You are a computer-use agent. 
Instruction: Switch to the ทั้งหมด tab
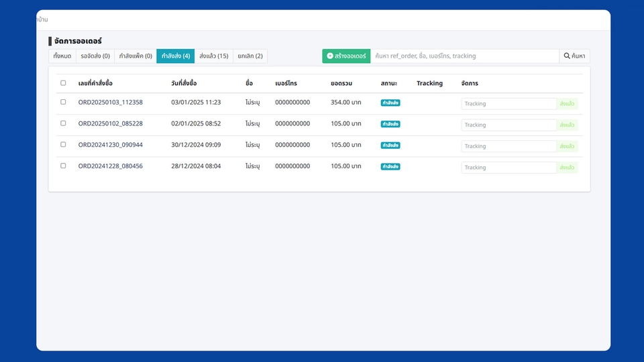(62, 56)
